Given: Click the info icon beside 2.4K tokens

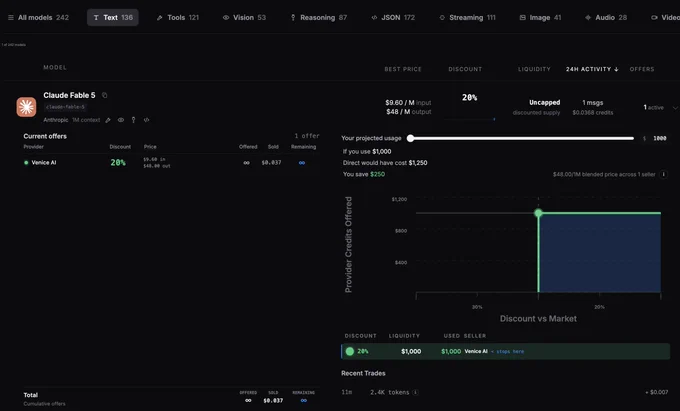Looking at the screenshot, I should [x=415, y=392].
